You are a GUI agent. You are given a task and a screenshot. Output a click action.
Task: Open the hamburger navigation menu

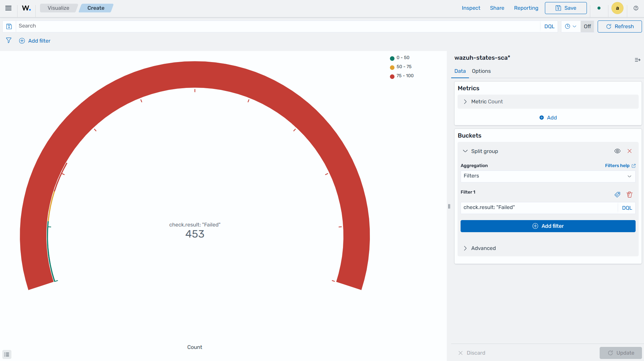coord(8,8)
